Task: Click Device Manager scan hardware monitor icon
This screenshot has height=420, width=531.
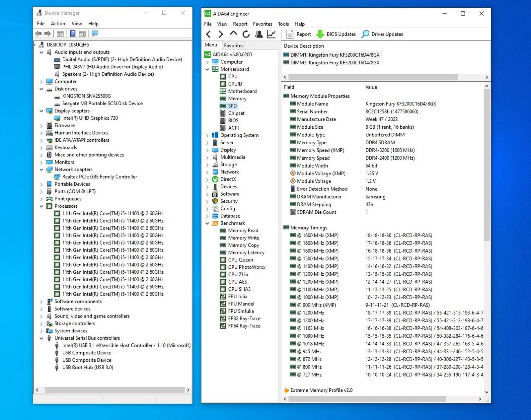Action: [95, 34]
